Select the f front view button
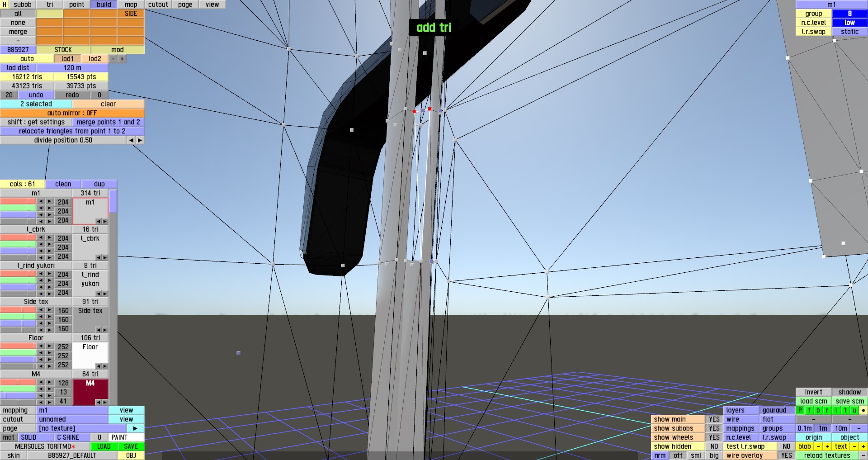Screen dimensions: 868x460 pyautogui.click(x=809, y=410)
